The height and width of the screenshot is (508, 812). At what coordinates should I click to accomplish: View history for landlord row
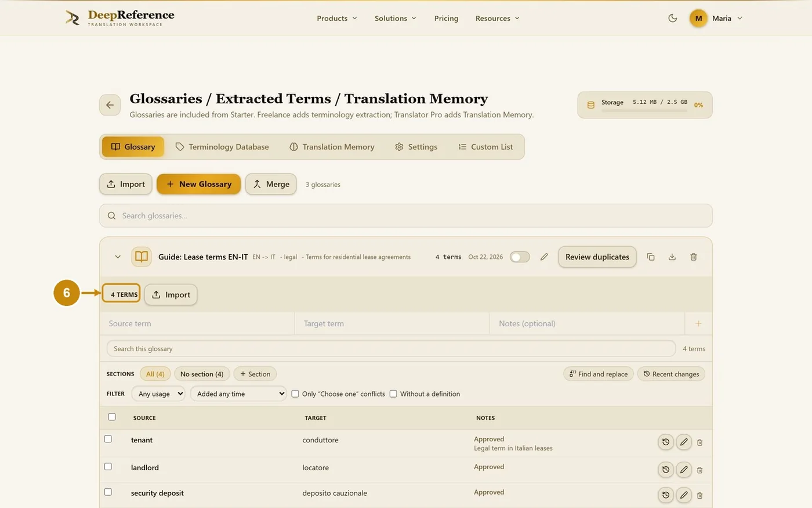click(666, 470)
